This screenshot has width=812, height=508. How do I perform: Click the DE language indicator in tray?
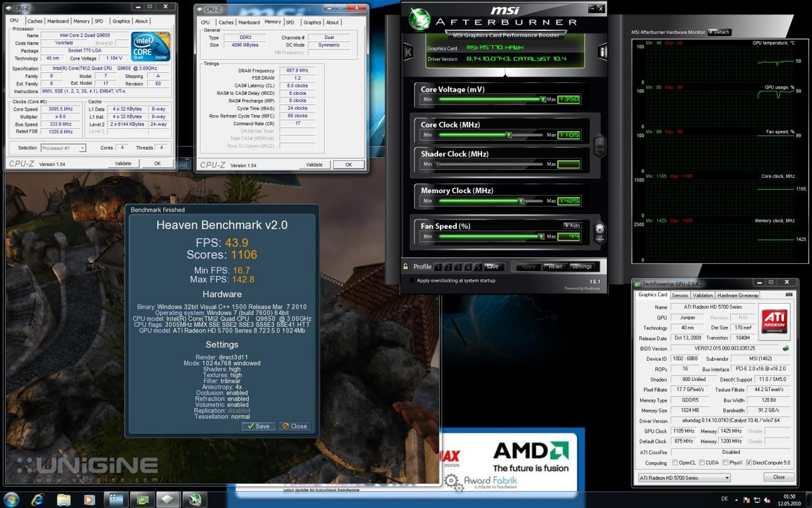(x=725, y=499)
